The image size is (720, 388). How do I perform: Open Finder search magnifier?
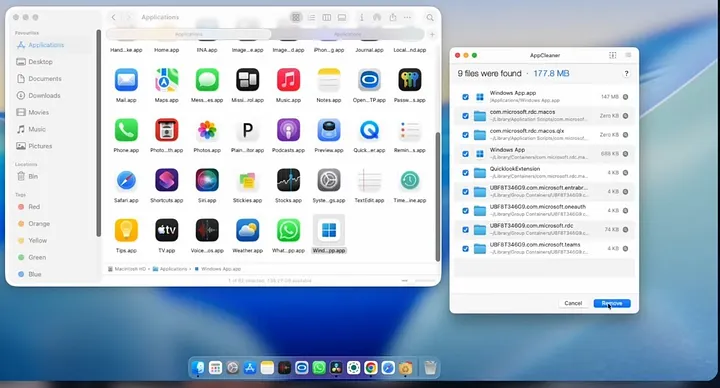click(x=430, y=17)
